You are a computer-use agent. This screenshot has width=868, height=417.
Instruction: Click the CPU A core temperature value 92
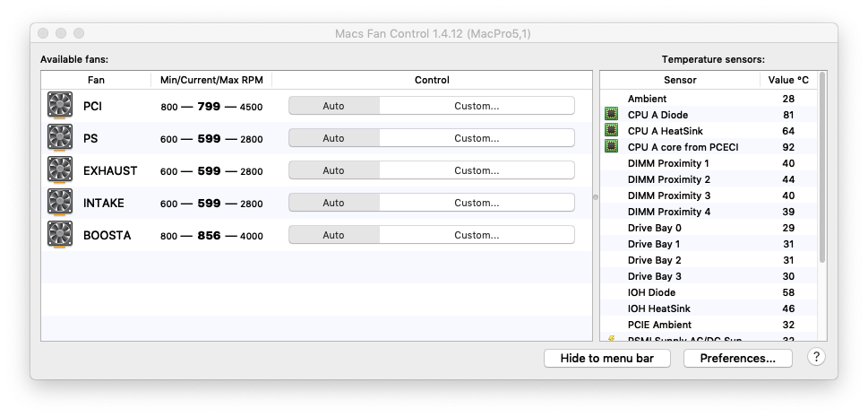(x=789, y=147)
